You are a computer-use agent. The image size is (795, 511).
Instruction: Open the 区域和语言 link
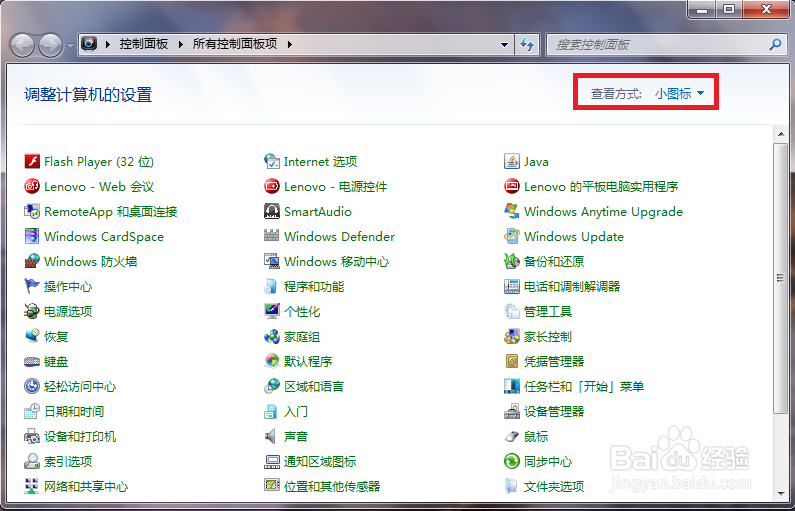click(314, 386)
